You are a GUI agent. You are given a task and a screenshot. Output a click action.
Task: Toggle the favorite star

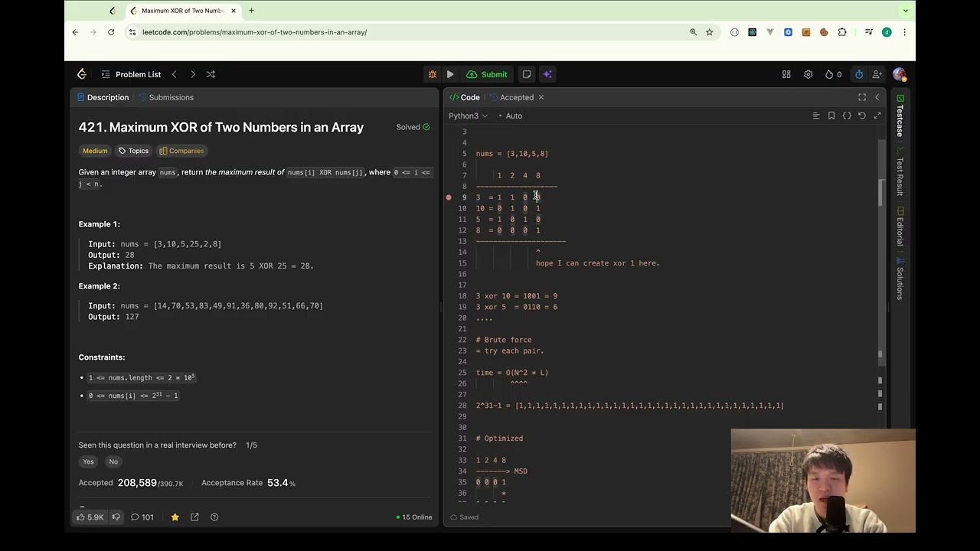[175, 517]
